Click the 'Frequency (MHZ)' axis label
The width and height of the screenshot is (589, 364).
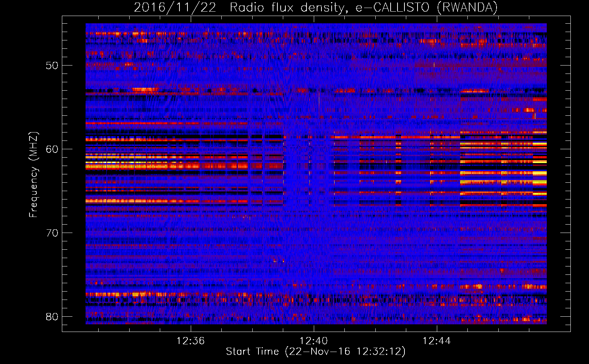pos(33,175)
